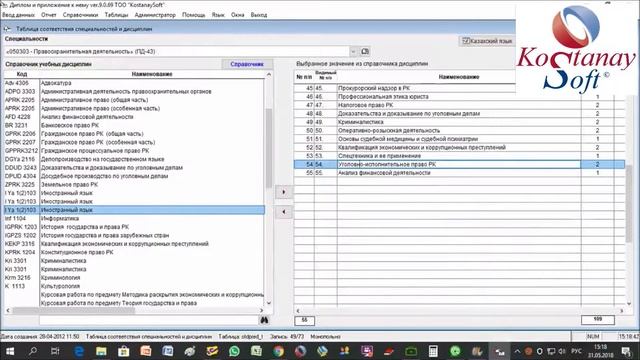The image size is (640, 360).
Task: Open Microsoft Store from the taskbar
Action: pos(123,351)
